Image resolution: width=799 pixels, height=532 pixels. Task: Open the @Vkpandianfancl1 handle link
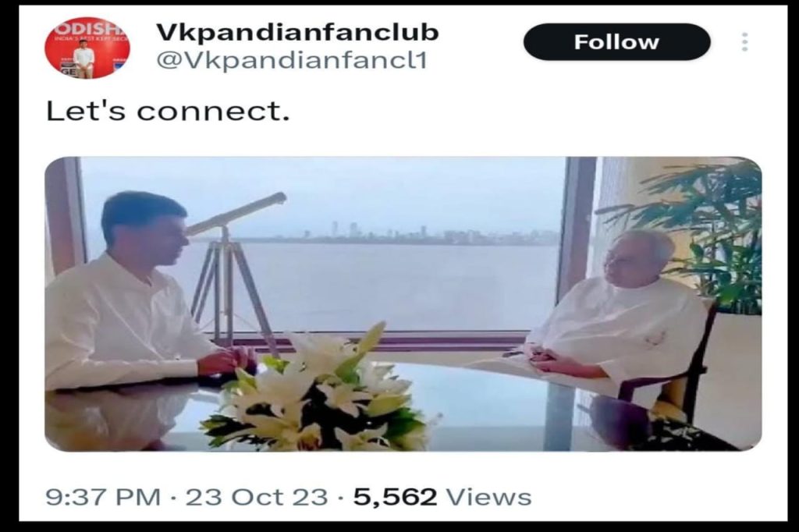[292, 61]
